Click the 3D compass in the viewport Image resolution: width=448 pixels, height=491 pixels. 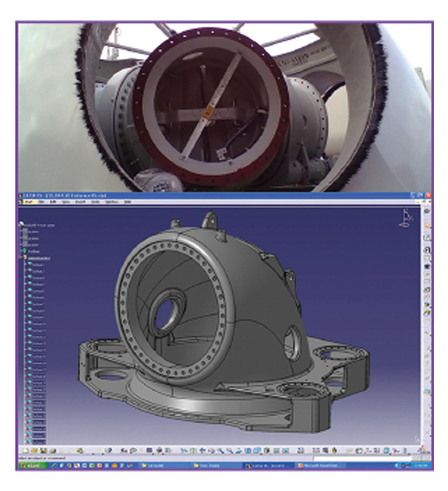[406, 218]
